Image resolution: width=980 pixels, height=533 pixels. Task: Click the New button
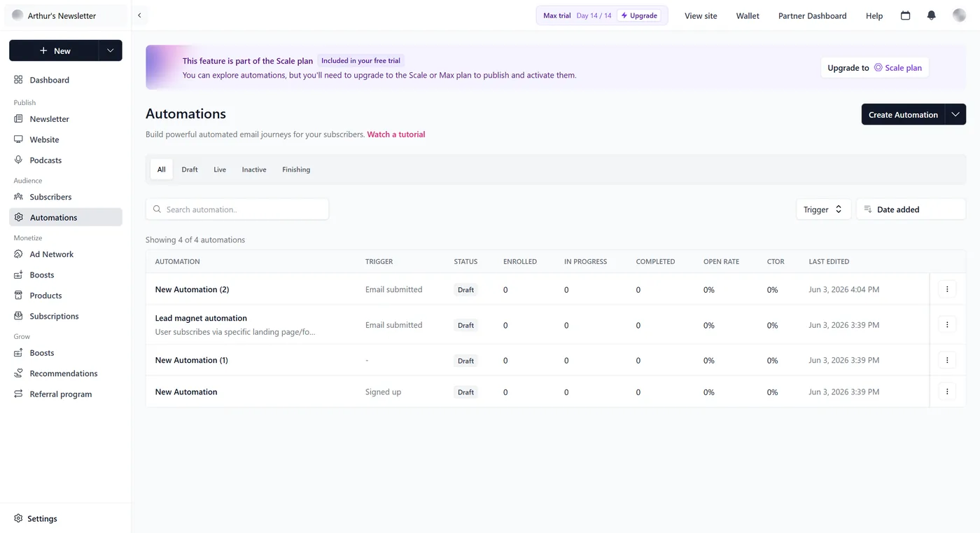54,50
